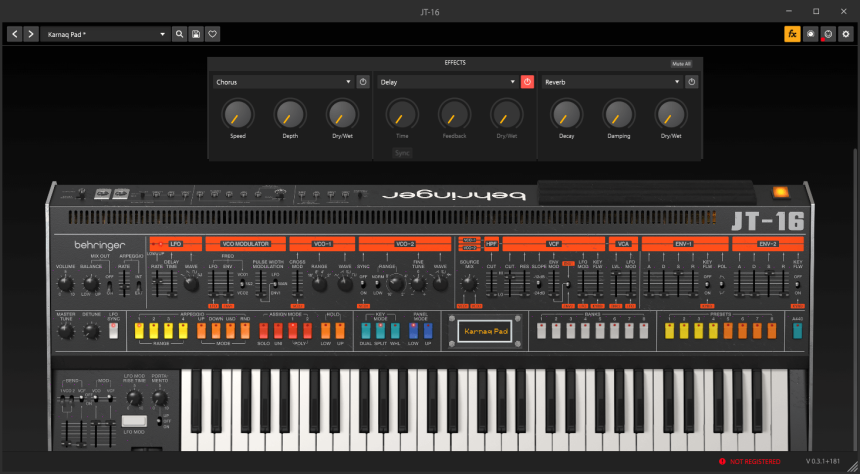
Task: Go to the previous preset with the left arrow
Action: pos(15,34)
